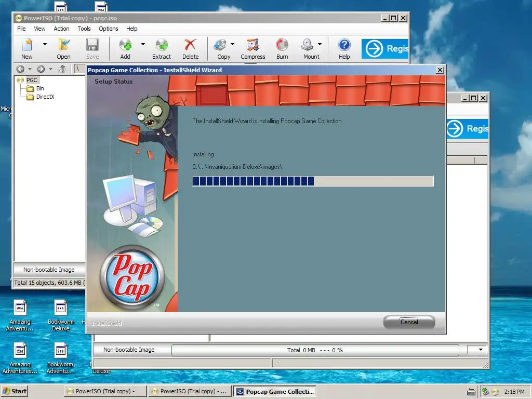This screenshot has height=399, width=532.
Task: Expand the dropdown arrow beside Add
Action: [143, 44]
